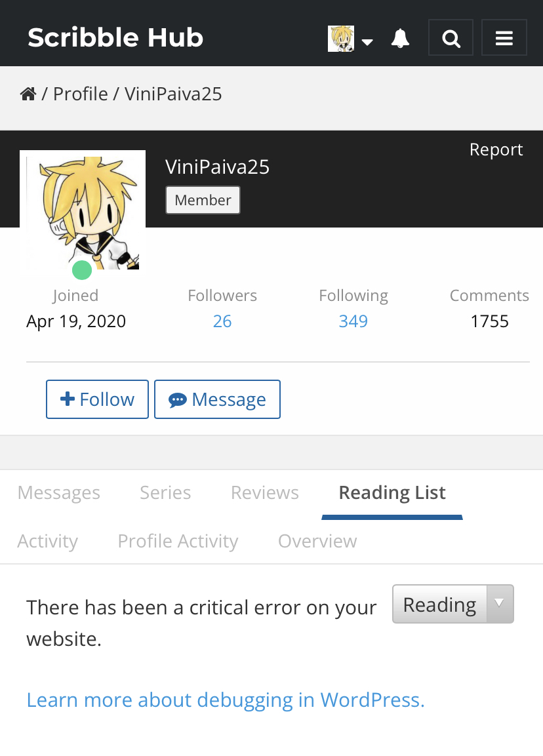
Task: Expand the user account dropdown arrow
Action: click(x=367, y=42)
